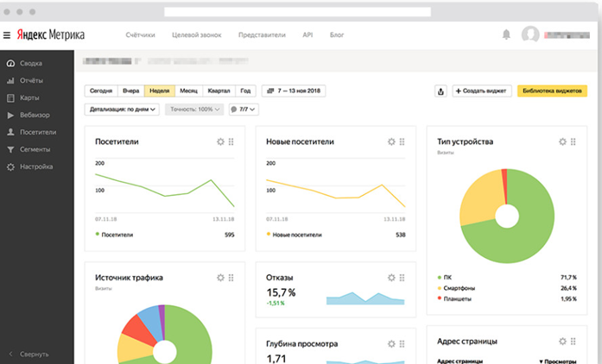602x364 pixels.
Task: Open the Точность: 100% dropdown
Action: click(x=194, y=110)
